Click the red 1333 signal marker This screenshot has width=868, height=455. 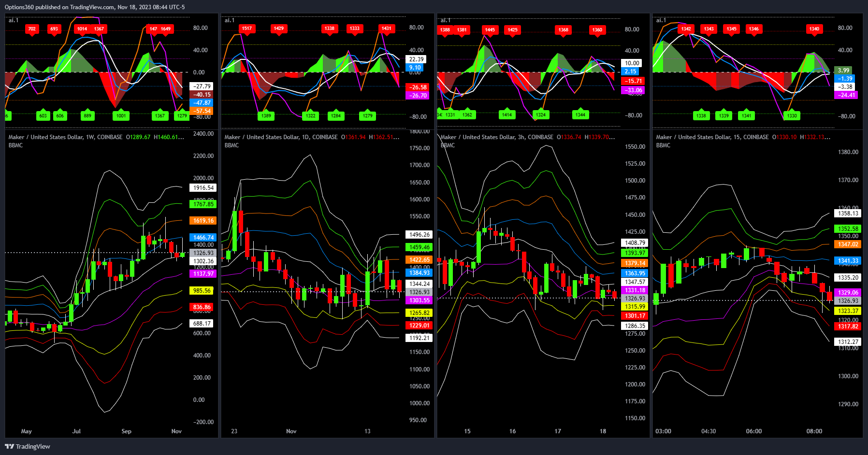[x=355, y=28]
